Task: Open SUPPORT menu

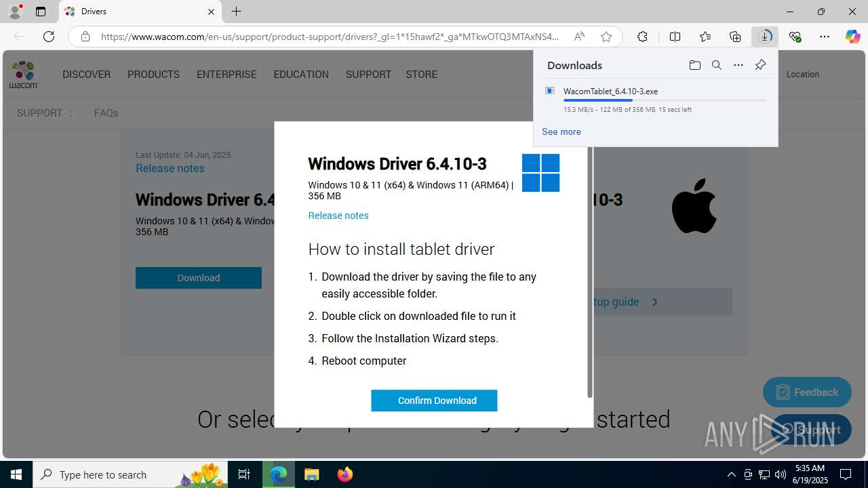Action: (368, 75)
